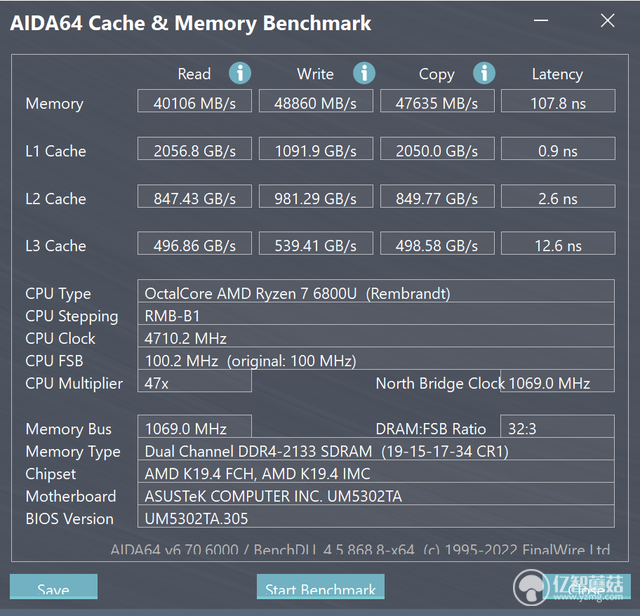Click the CPU Type field showing Ryzen 7 6800U

click(x=376, y=291)
